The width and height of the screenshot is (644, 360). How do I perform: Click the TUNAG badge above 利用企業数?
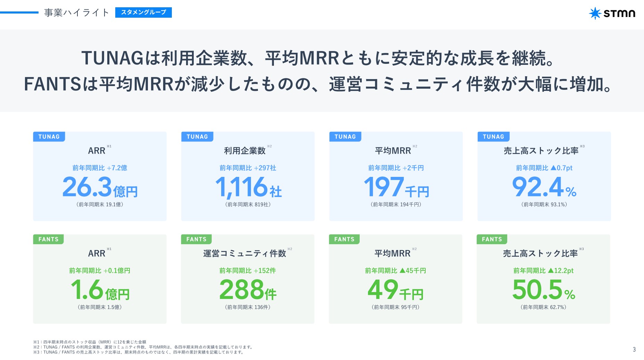point(198,137)
